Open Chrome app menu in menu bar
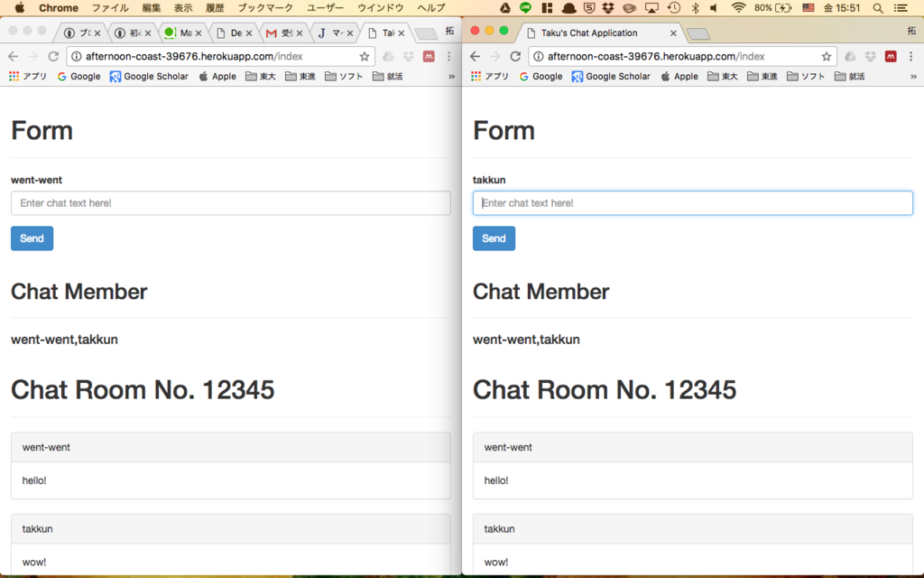The height and width of the screenshot is (578, 924). click(x=59, y=7)
